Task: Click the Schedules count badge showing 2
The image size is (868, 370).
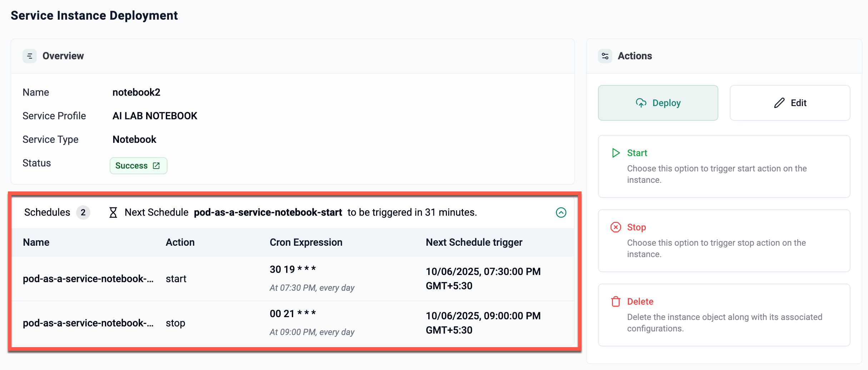Action: pos(83,212)
